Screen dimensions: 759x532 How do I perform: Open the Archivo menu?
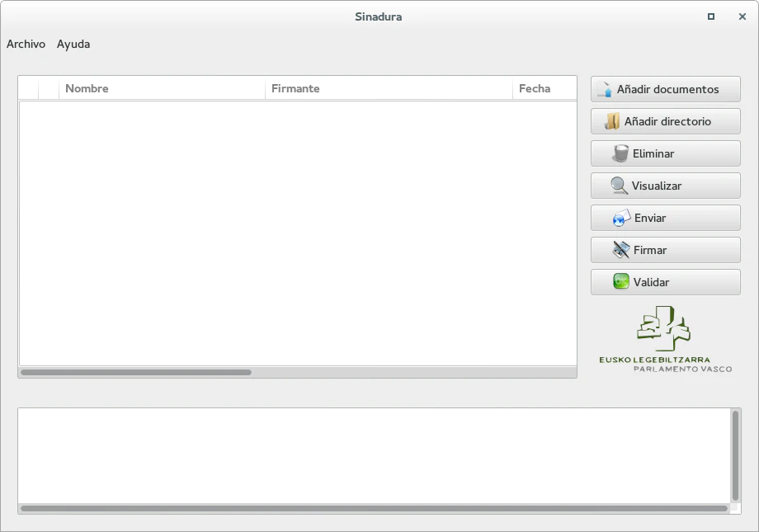click(x=26, y=45)
